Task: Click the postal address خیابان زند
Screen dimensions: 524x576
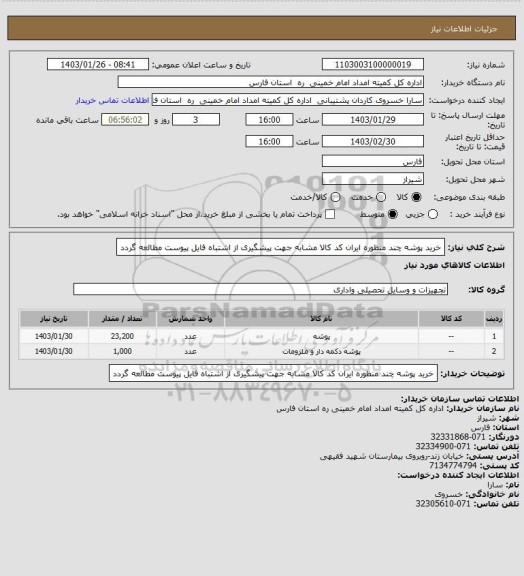Action: [x=392, y=456]
